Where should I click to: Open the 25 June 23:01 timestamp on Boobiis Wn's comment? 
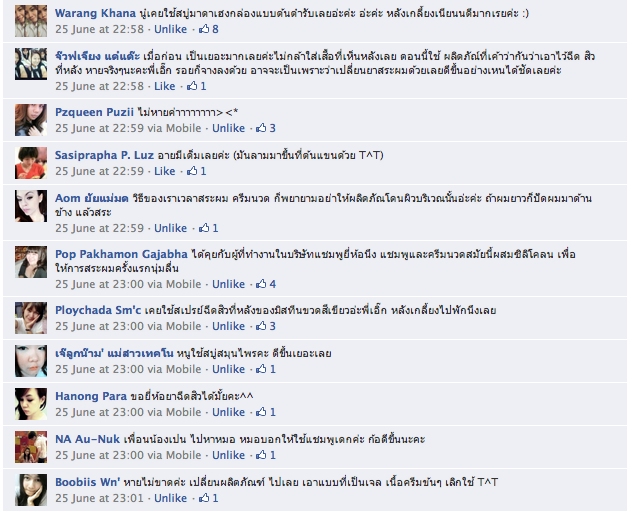click(x=99, y=498)
